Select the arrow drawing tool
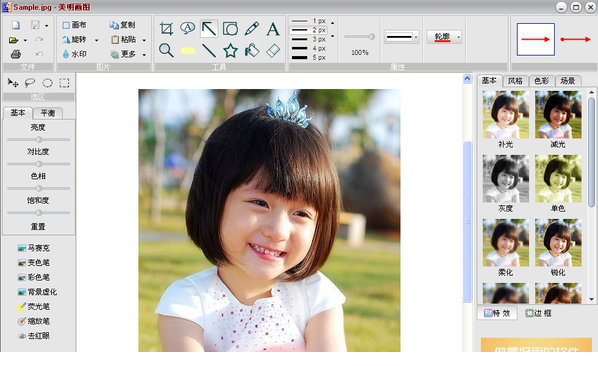 209,29
